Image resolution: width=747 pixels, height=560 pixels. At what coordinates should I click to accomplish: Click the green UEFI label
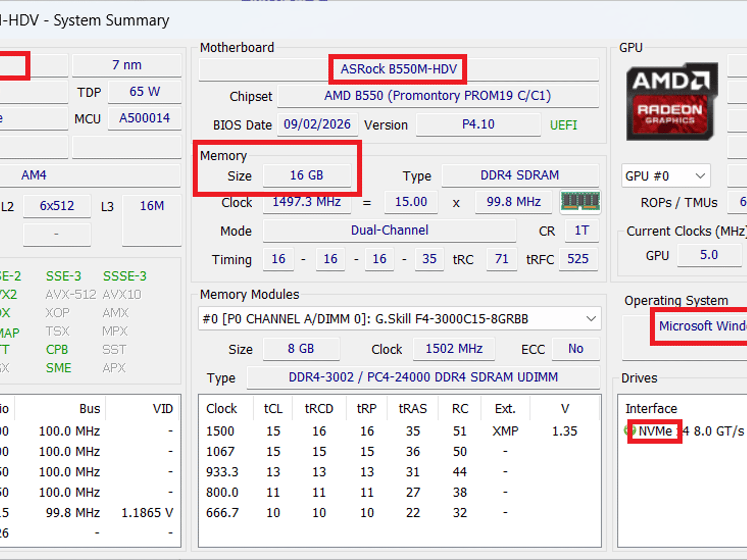pos(563,125)
